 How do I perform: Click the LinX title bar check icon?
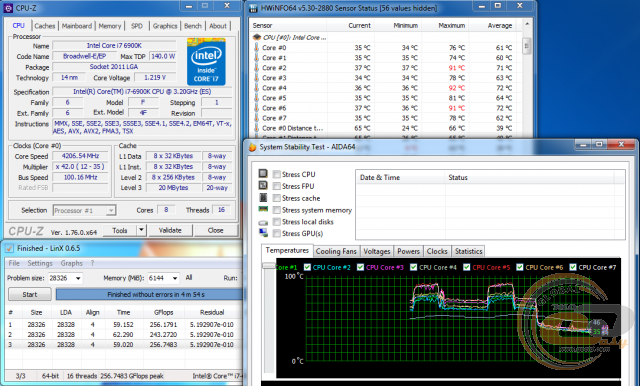pyautogui.click(x=9, y=248)
